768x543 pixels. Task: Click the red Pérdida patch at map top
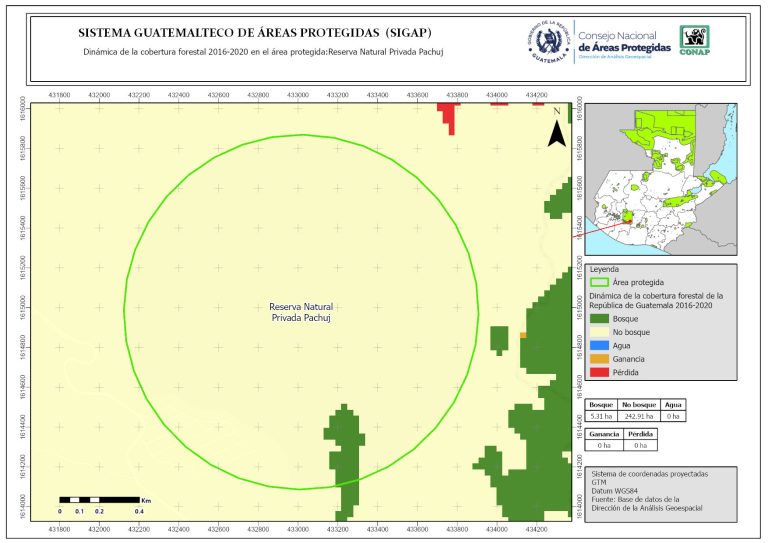coord(449,118)
